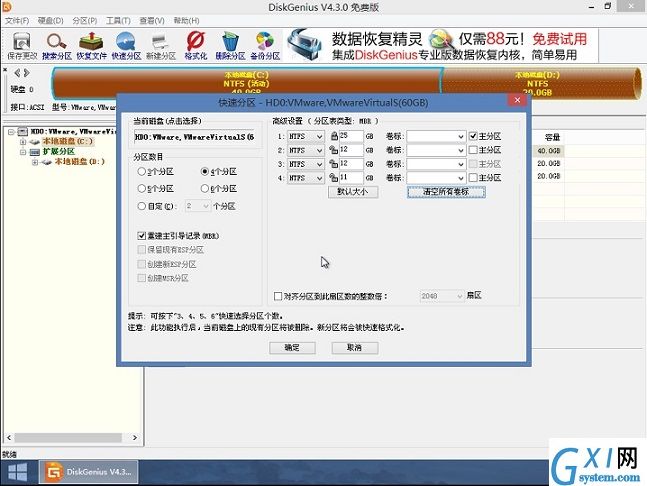
Task: Open the View (查看) menu
Action: pyautogui.click(x=152, y=21)
